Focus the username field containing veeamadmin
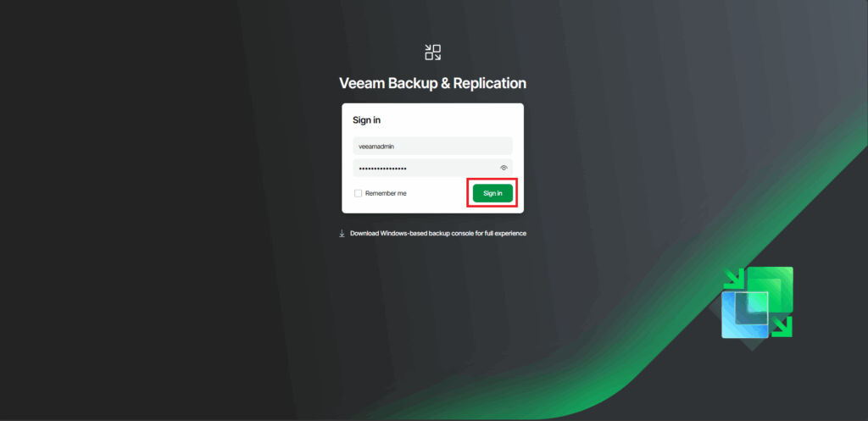The image size is (868, 421). coord(432,146)
